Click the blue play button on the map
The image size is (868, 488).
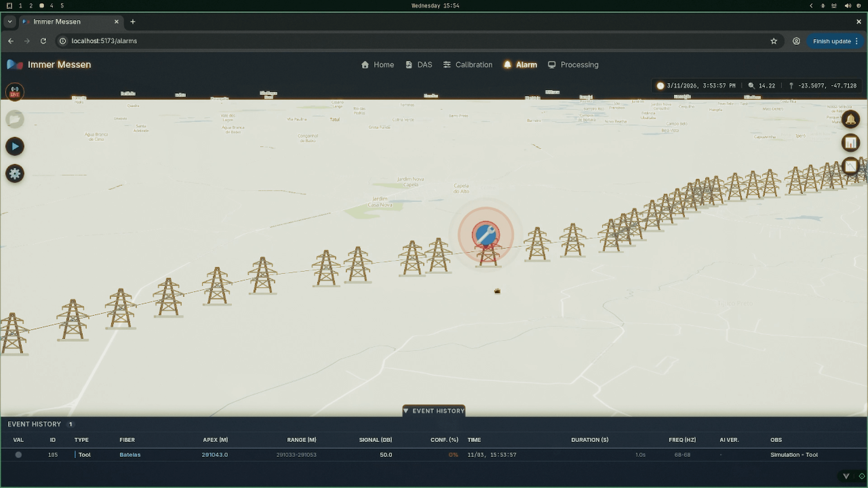coord(15,146)
